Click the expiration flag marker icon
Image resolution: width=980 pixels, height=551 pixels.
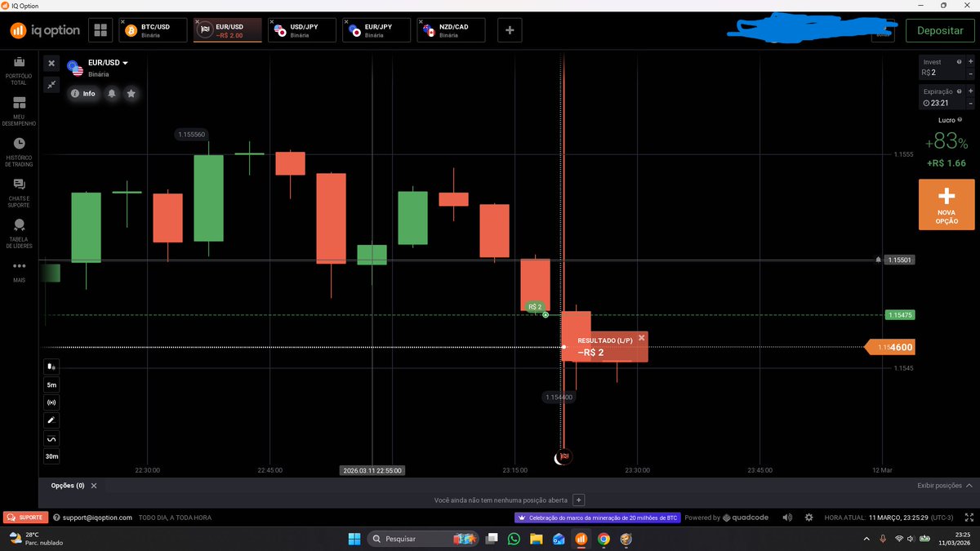coord(563,456)
